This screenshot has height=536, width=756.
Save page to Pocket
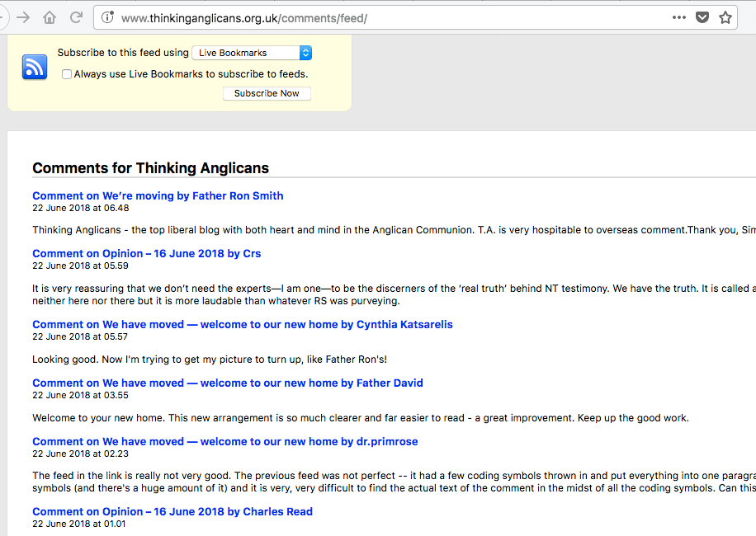(x=702, y=18)
